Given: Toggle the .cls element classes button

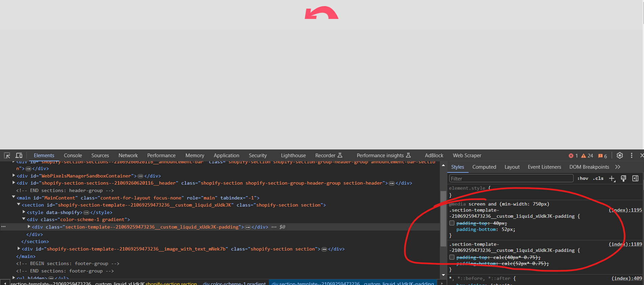Looking at the screenshot, I should [598, 179].
